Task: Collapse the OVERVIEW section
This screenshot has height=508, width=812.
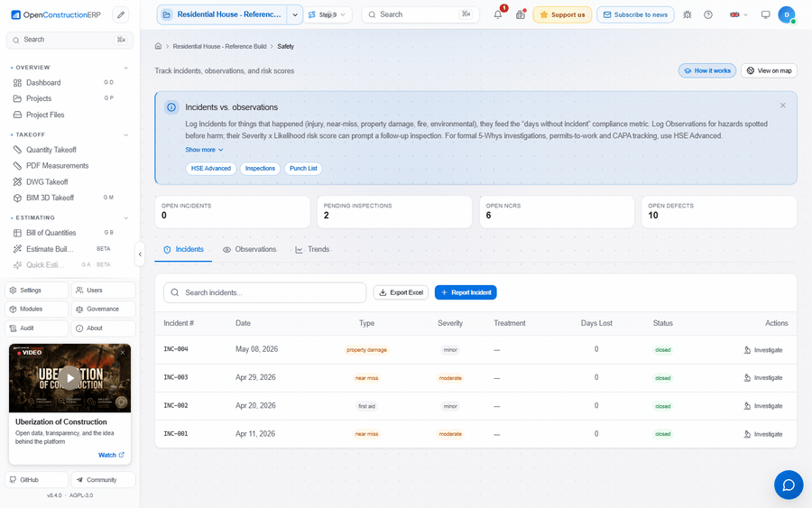Action: pyautogui.click(x=125, y=68)
